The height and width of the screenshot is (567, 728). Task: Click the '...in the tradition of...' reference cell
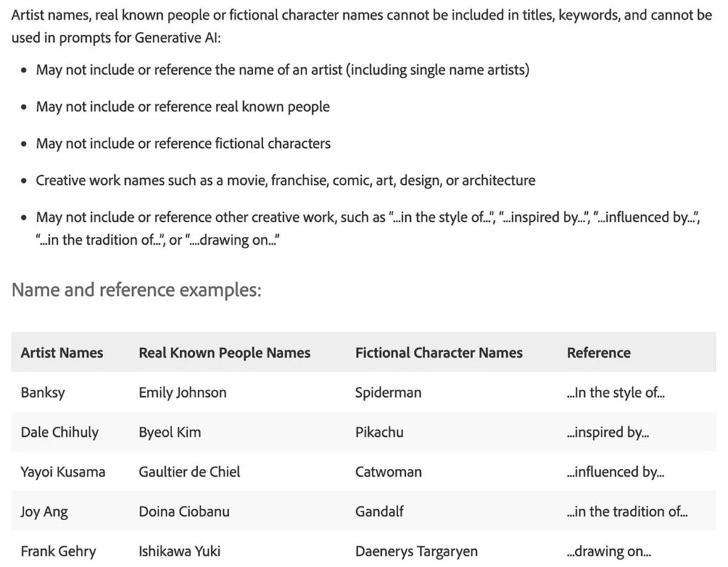(627, 512)
